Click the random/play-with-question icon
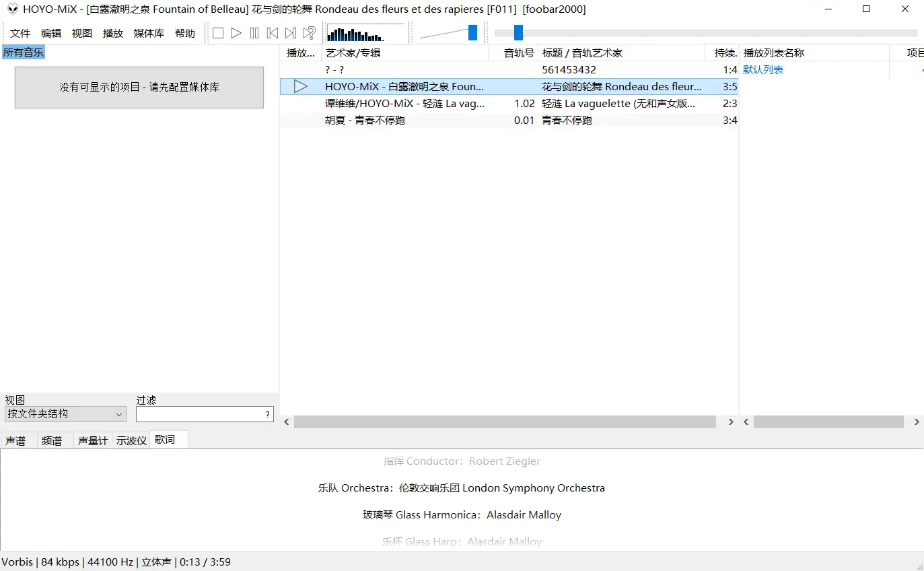Screen dimensions: 924x571 [309, 32]
